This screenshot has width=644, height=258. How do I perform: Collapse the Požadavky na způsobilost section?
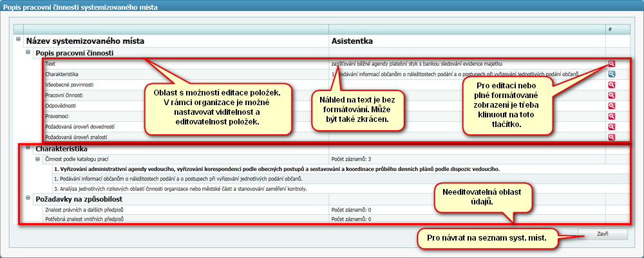pos(28,199)
